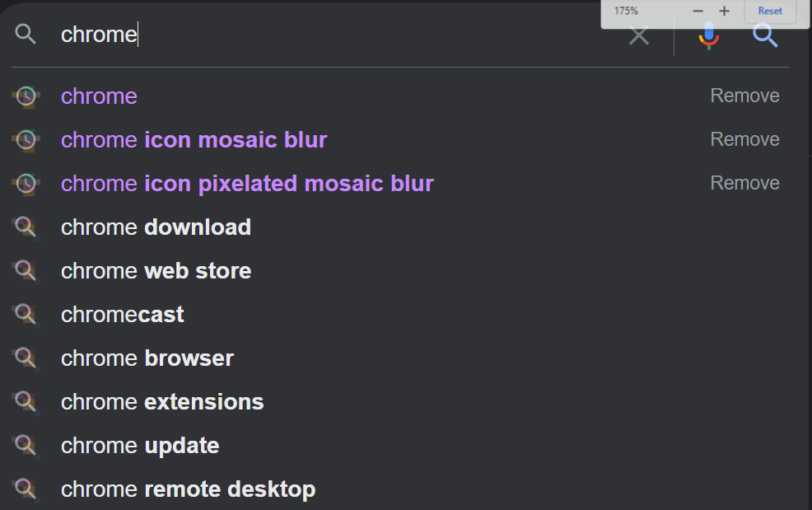812x510 pixels.
Task: Click magnifier icon beside 'chromecast' suggestion
Action: [26, 315]
